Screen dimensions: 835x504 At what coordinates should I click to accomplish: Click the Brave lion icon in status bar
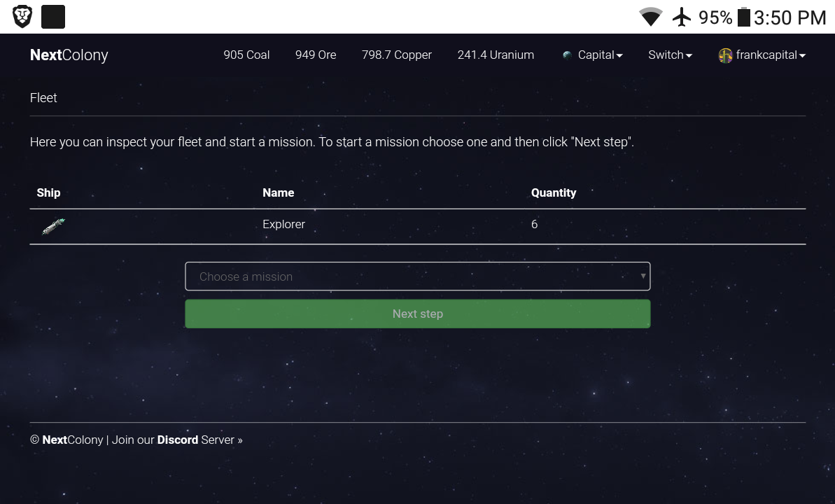22,17
